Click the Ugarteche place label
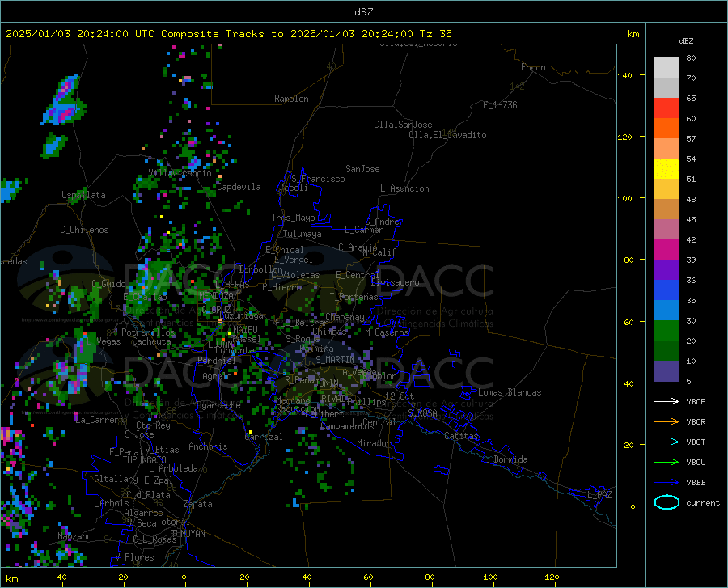The image size is (728, 588). point(218,405)
